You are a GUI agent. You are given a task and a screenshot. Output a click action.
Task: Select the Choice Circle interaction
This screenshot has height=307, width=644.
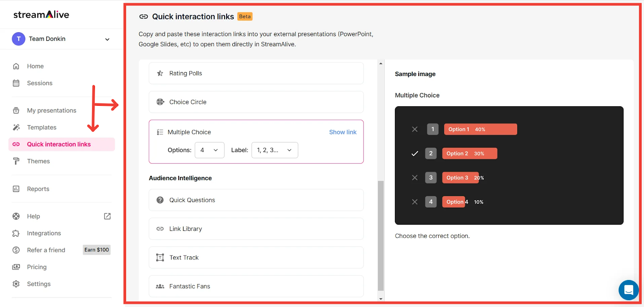256,102
